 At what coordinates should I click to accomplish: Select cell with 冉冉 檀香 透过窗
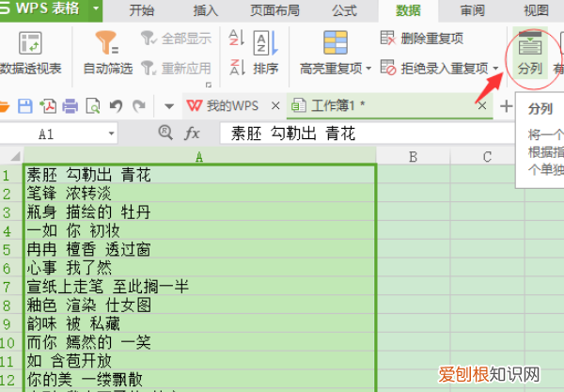(x=199, y=250)
